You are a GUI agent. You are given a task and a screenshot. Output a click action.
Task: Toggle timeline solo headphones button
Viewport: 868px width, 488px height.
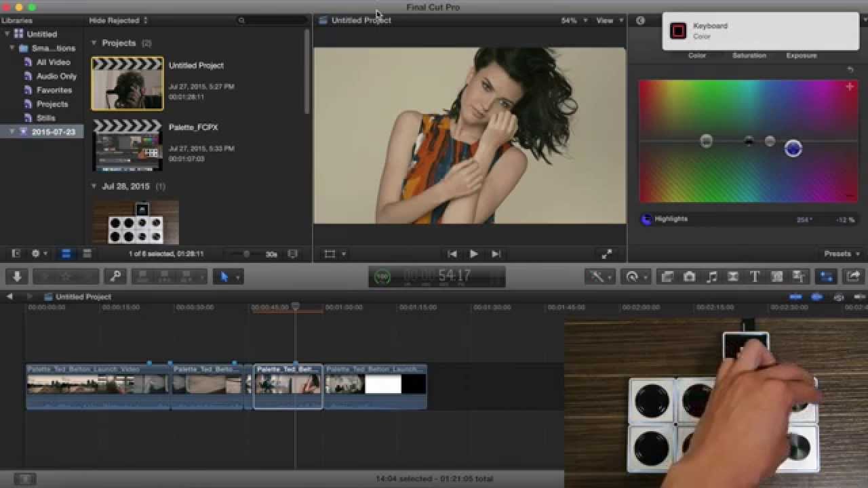(839, 297)
